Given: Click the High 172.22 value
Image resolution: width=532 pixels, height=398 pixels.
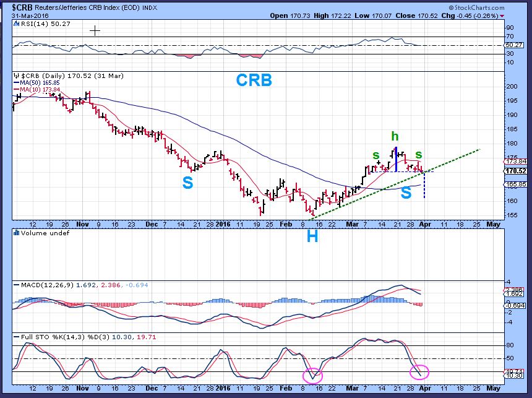Looking at the screenshot, I should (332, 15).
